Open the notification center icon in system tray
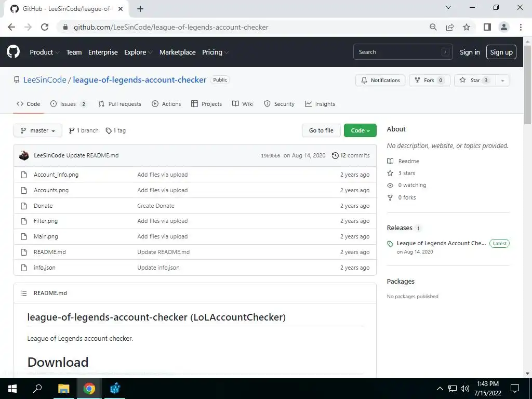The image size is (532, 399). click(515, 389)
